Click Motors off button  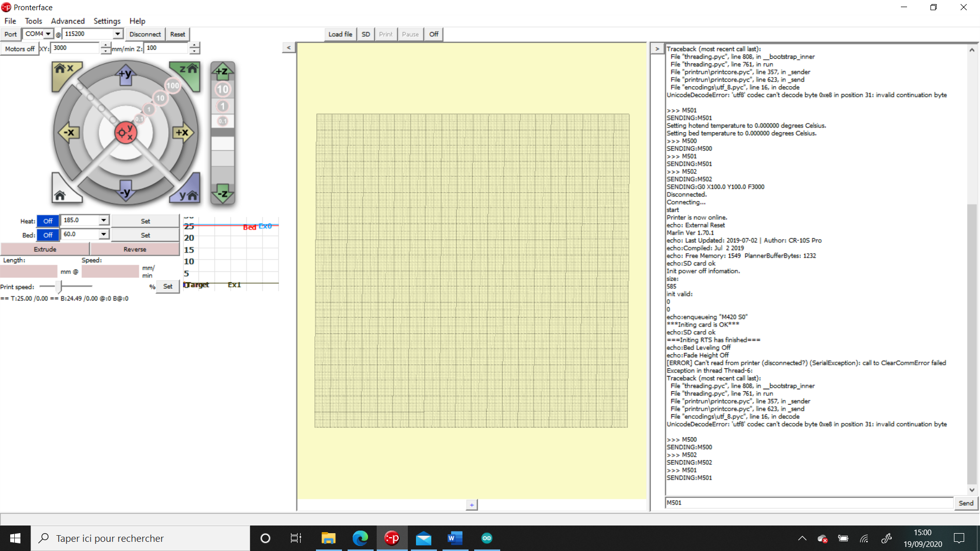point(19,48)
